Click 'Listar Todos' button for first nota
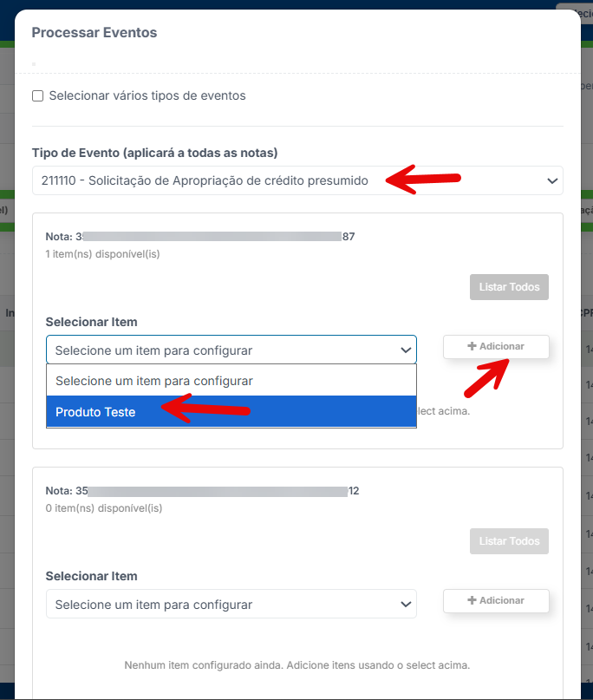The width and height of the screenshot is (593, 700). tap(509, 287)
